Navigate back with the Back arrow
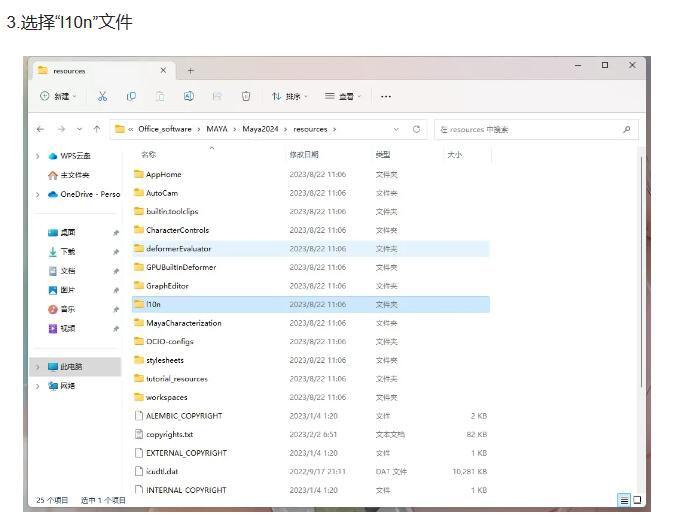Image resolution: width=673 pixels, height=517 pixels. click(x=40, y=129)
